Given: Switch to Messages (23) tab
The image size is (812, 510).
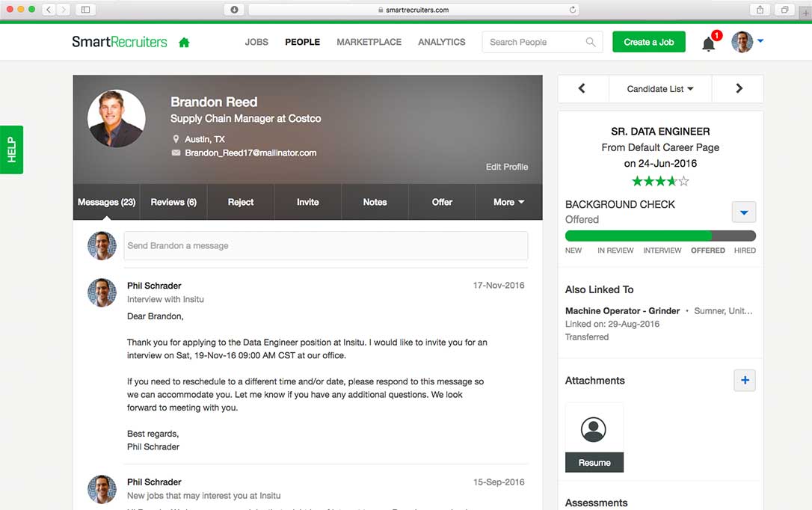Looking at the screenshot, I should pos(106,202).
